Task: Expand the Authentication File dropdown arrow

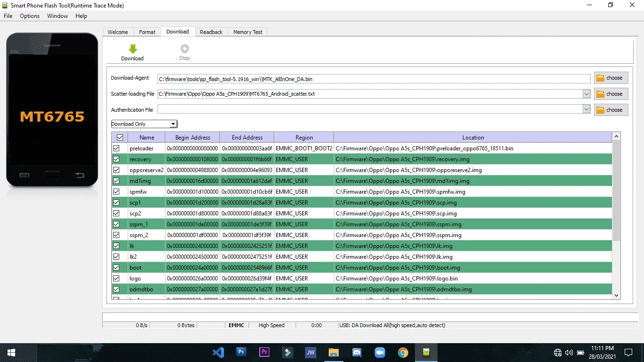Action: pyautogui.click(x=586, y=110)
